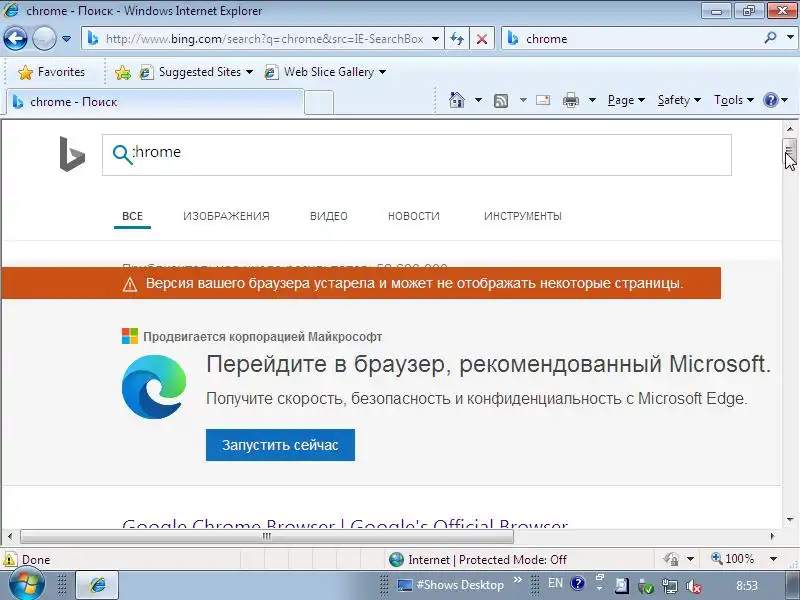Click the magnifier icon in Bing search field

(122, 154)
